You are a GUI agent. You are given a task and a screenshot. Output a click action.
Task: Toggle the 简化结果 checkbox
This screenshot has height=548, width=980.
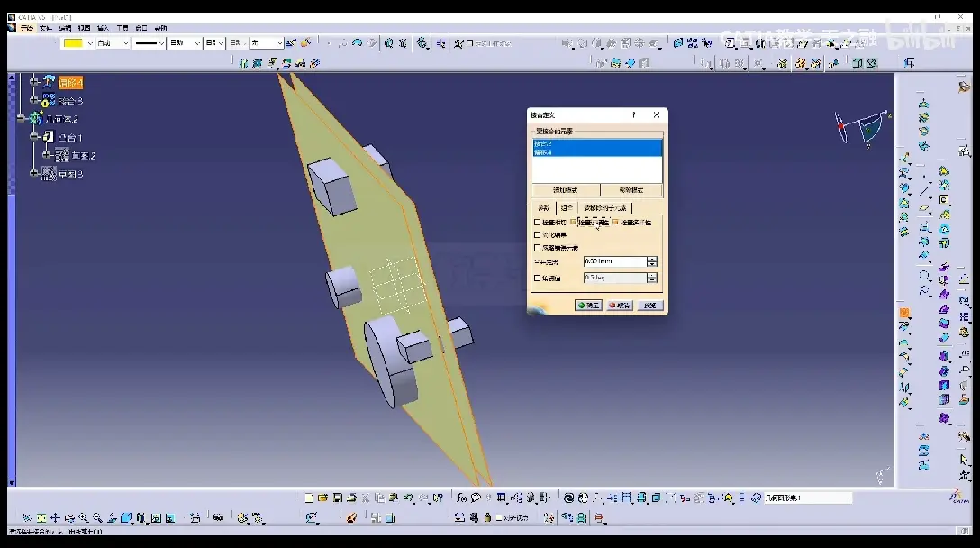click(538, 235)
